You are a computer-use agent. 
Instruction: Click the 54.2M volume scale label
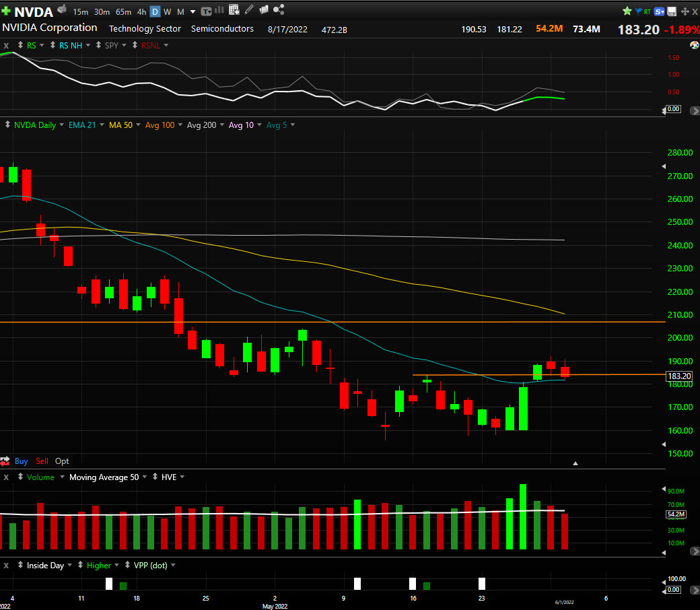pyautogui.click(x=676, y=514)
